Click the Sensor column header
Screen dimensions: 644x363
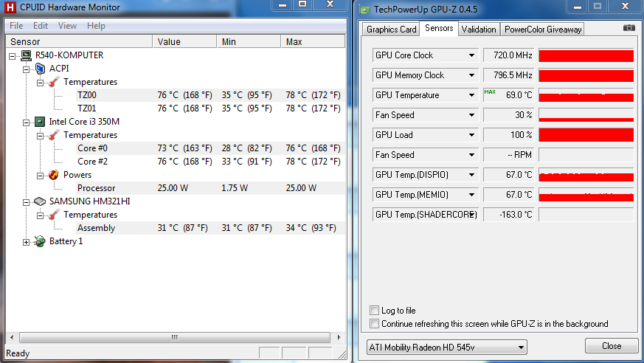79,41
